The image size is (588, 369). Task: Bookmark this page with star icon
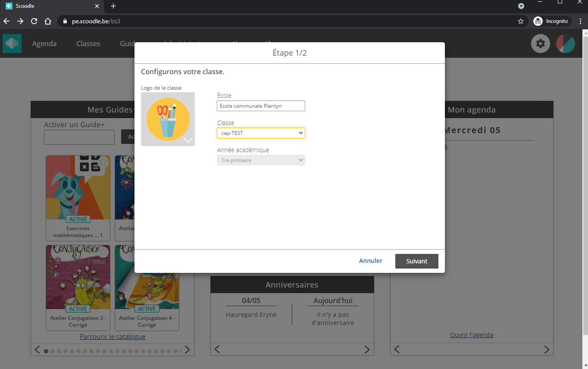(x=520, y=21)
